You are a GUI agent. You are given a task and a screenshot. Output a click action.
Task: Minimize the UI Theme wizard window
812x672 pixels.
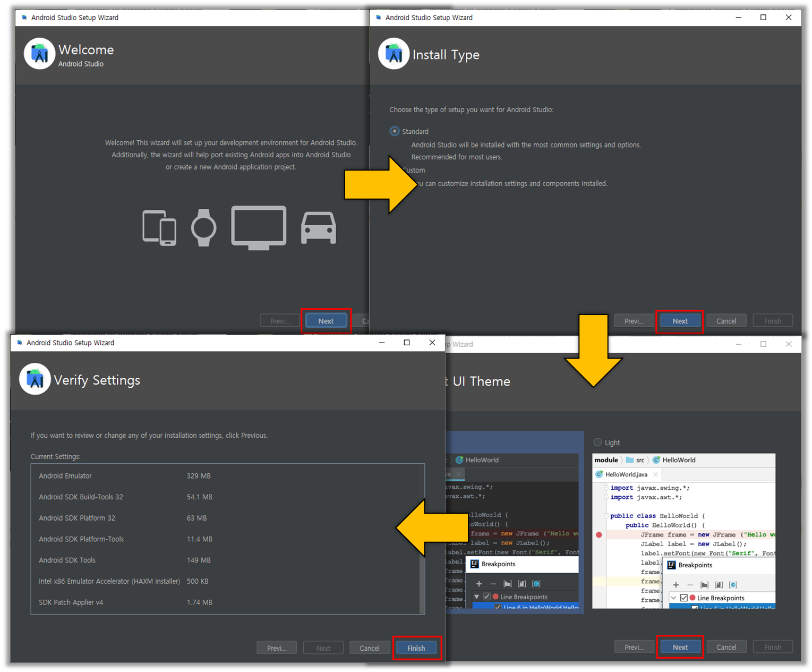point(738,344)
